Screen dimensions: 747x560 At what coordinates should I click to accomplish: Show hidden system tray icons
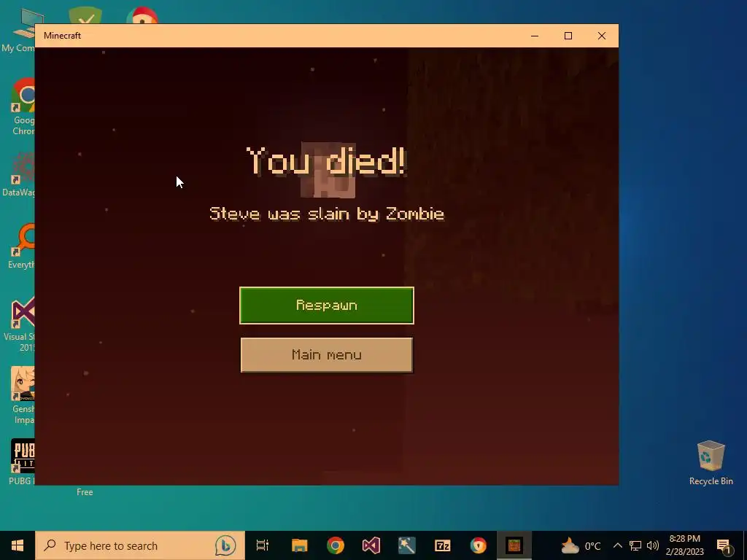[x=617, y=545]
